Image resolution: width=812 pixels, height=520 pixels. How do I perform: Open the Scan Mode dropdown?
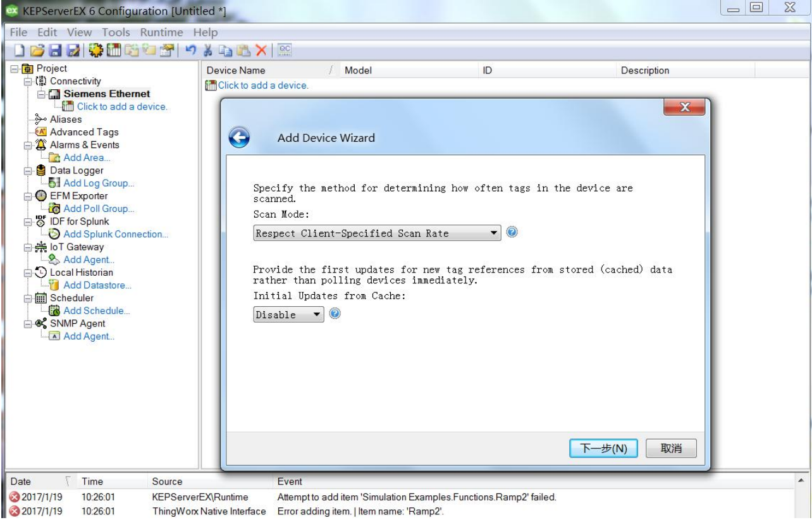[x=377, y=233]
